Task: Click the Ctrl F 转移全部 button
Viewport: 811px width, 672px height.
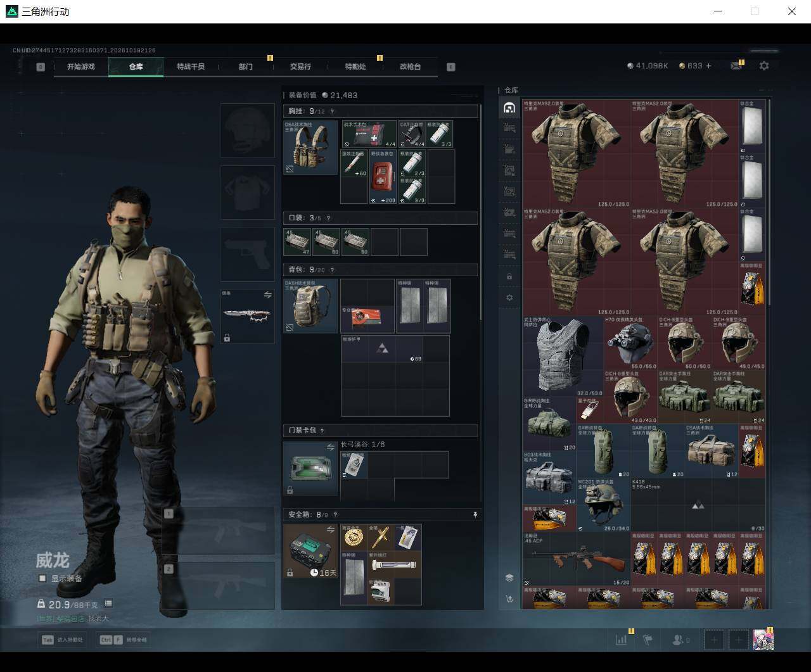Action: click(124, 640)
